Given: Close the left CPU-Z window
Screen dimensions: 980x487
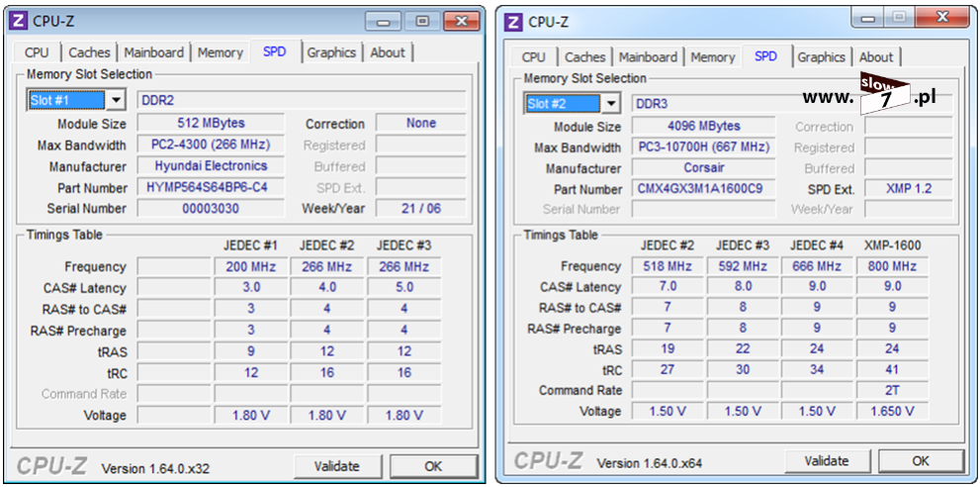Looking at the screenshot, I should (x=461, y=22).
